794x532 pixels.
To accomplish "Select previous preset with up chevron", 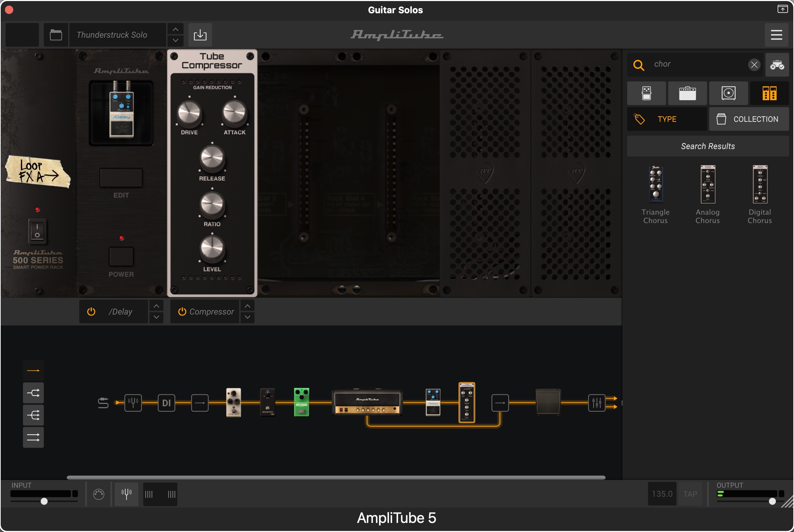I will (x=176, y=29).
